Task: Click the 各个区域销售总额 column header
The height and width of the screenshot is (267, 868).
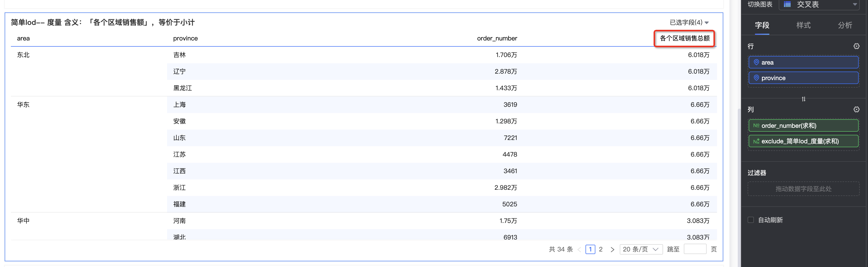Action: click(684, 38)
